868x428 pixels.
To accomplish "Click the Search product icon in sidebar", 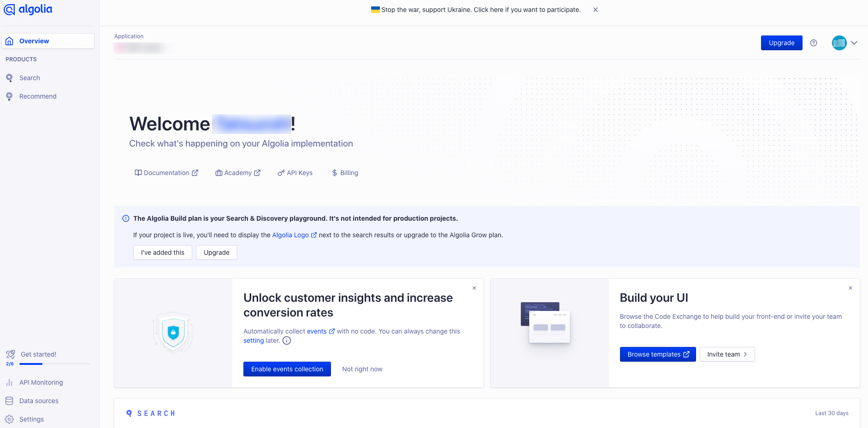I will pos(9,78).
